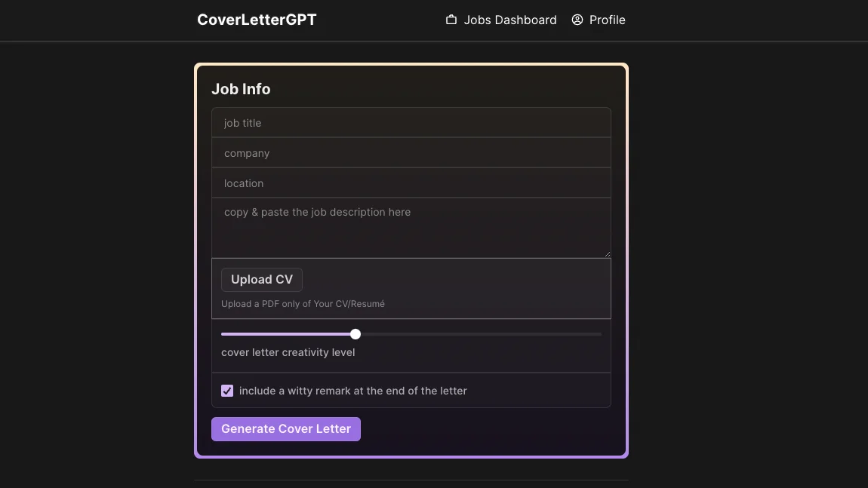Select the location input field
The height and width of the screenshot is (488, 868).
pyautogui.click(x=411, y=183)
